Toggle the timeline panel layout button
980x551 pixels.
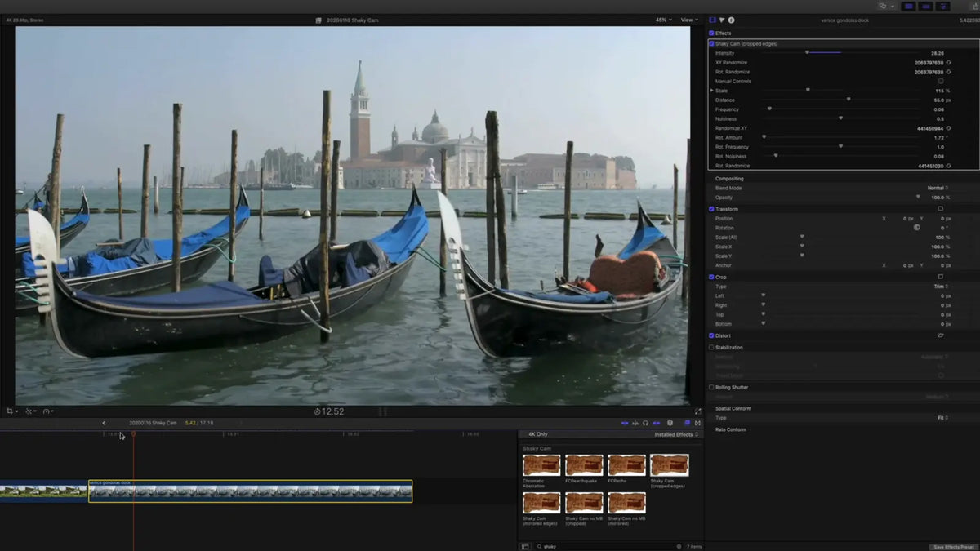pos(926,7)
